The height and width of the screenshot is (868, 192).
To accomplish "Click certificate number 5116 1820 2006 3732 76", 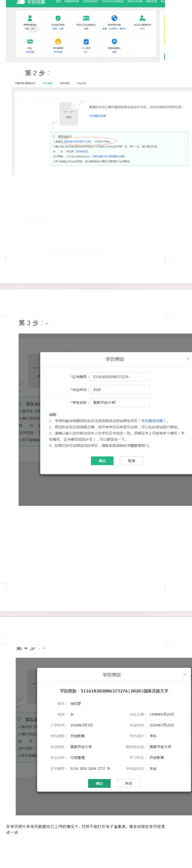I will 90,768.
